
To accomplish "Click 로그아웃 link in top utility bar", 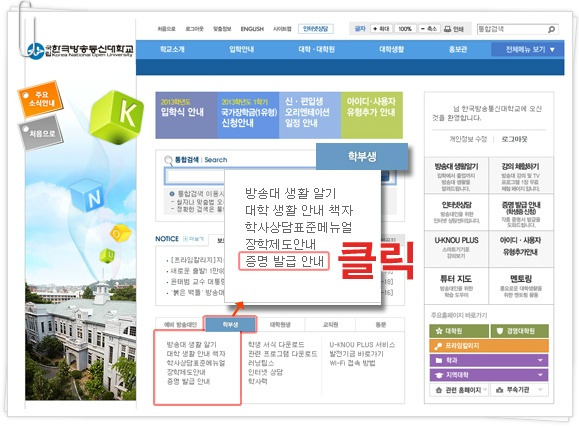I will 194,29.
